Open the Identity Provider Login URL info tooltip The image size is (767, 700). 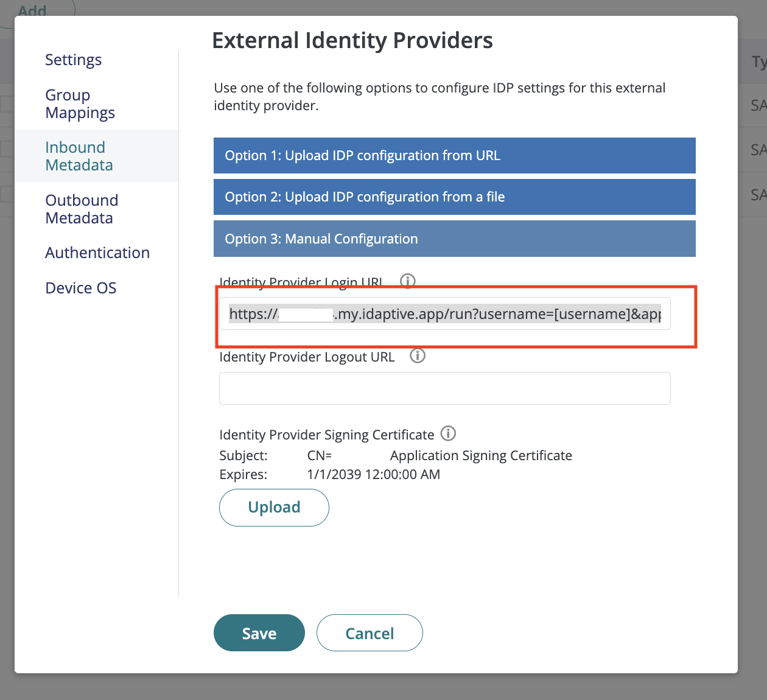[408, 281]
